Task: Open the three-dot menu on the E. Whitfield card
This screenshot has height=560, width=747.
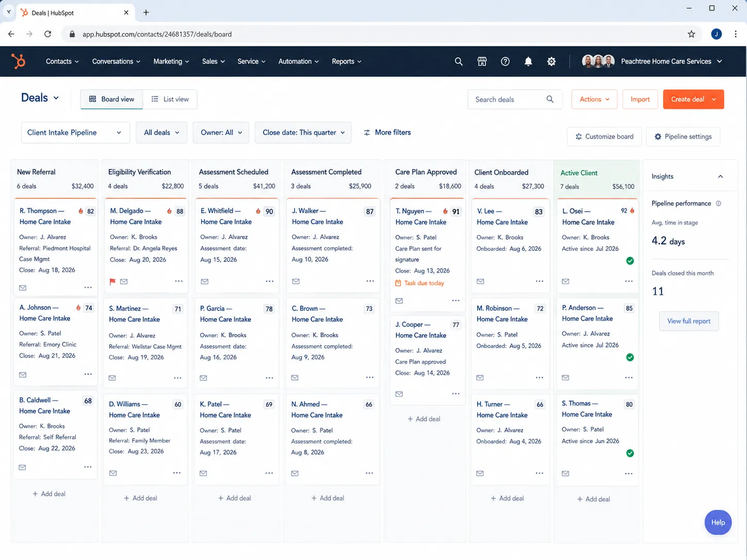Action: 269,281
